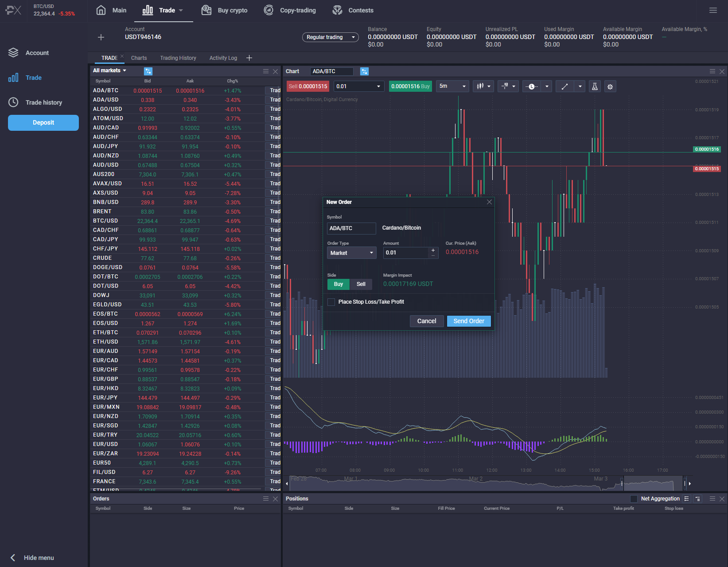This screenshot has width=728, height=567.
Task: Click the Deposit button
Action: (x=43, y=123)
